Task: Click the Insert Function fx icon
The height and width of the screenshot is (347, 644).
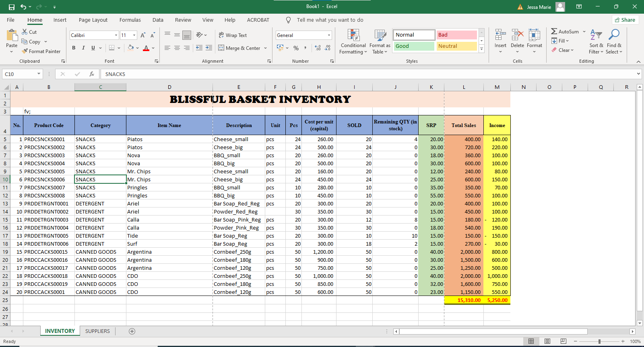Action: coord(92,74)
